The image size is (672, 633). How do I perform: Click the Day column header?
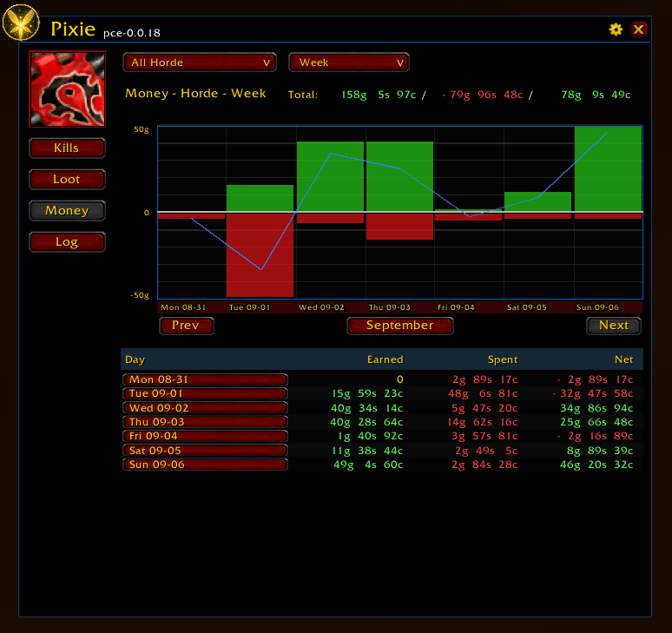pyautogui.click(x=135, y=359)
